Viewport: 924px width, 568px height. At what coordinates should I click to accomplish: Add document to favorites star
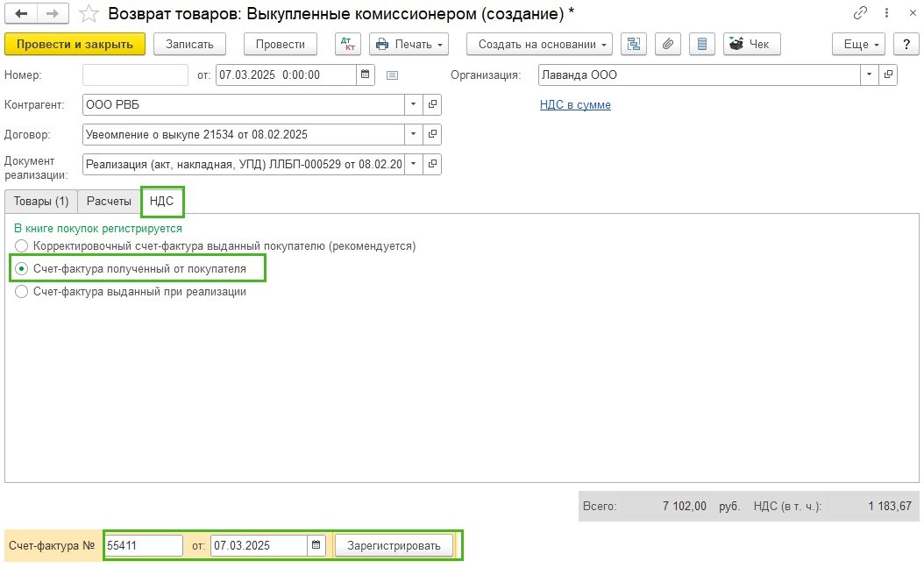tap(89, 13)
